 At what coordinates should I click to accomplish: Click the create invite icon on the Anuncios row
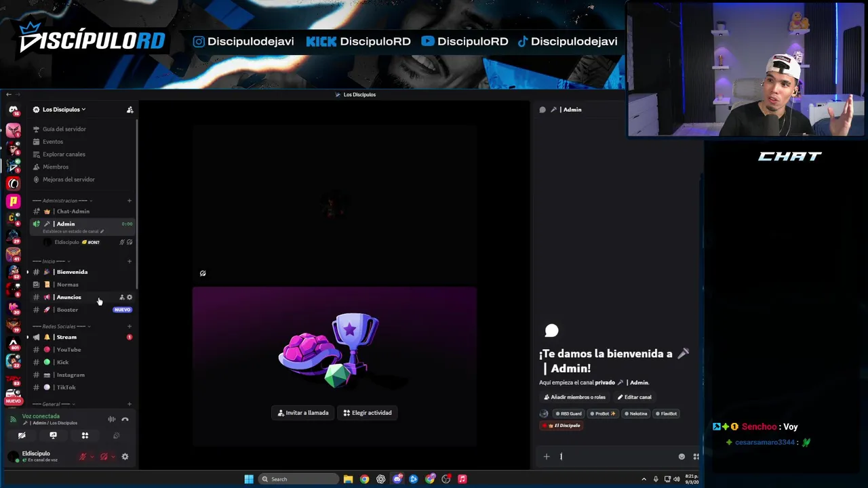[122, 298]
